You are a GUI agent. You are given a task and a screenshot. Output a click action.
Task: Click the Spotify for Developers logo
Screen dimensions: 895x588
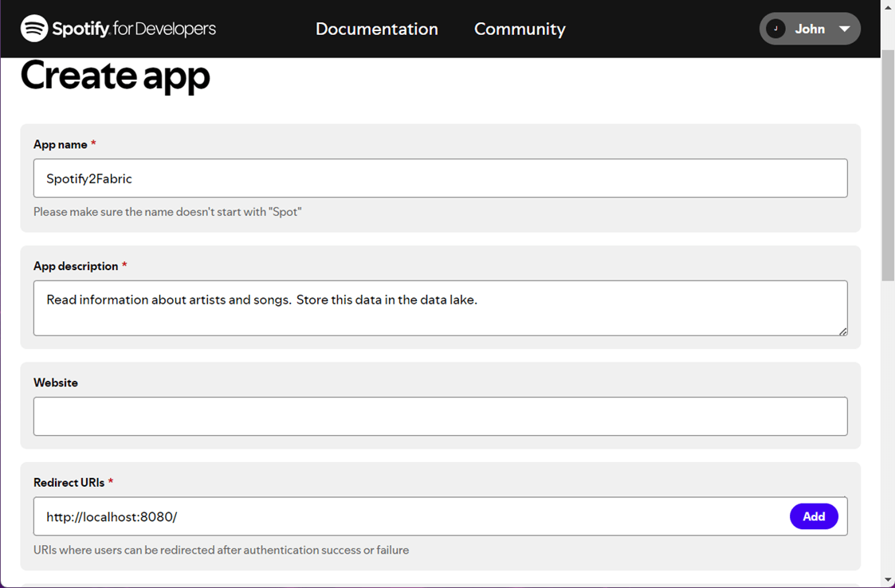(118, 29)
